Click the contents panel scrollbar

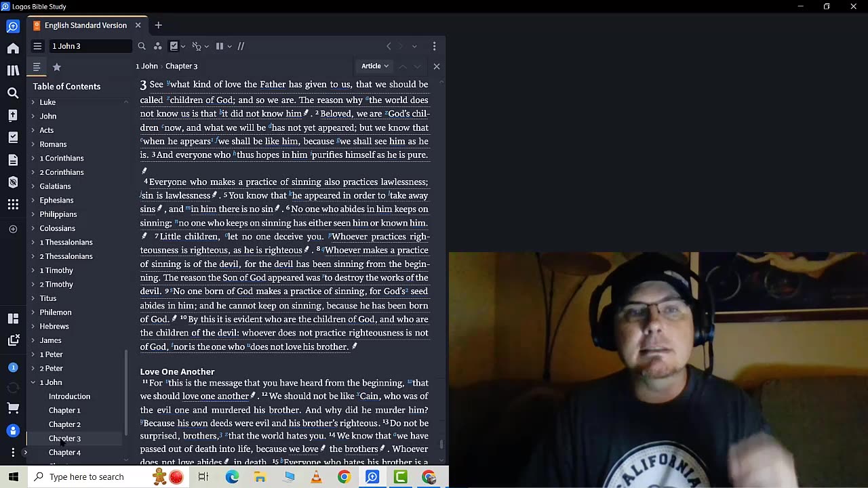[125, 393]
